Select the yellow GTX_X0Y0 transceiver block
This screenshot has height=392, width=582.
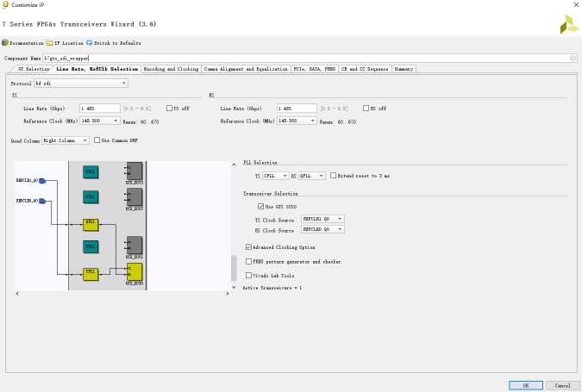(135, 272)
